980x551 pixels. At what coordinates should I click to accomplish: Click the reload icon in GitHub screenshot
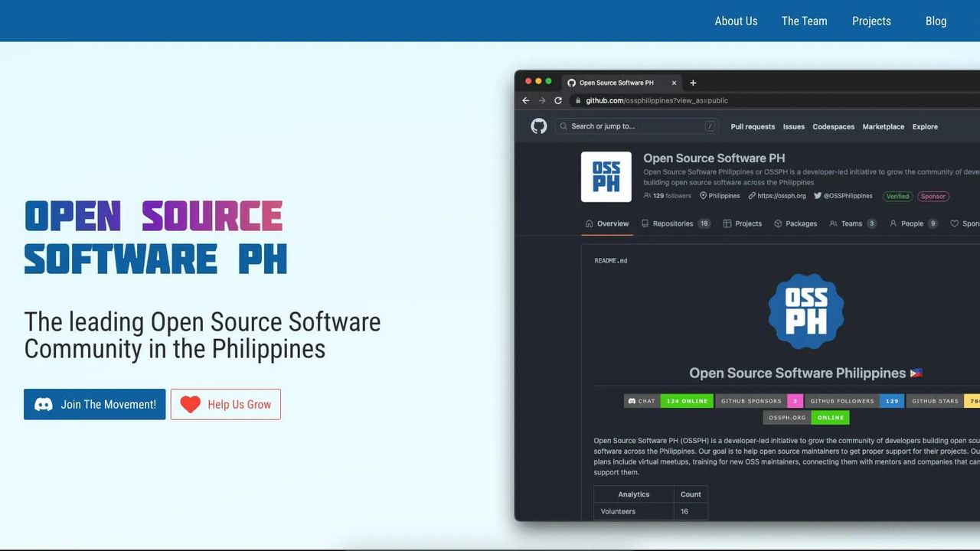(558, 100)
